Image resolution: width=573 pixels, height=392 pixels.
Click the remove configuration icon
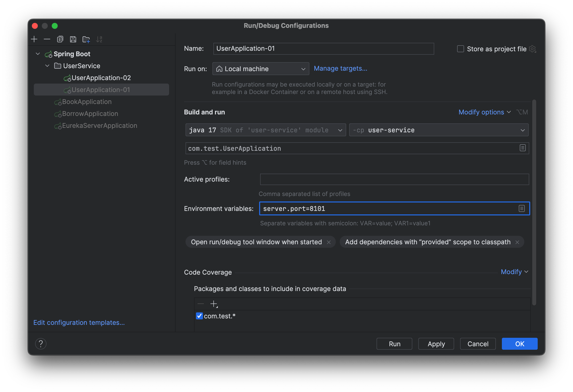47,40
